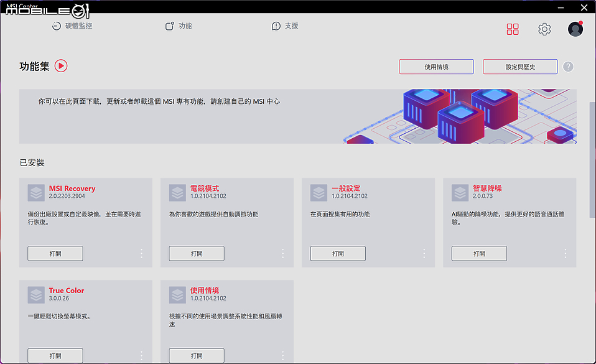Expand 一般設定 three-dot options menu
The width and height of the screenshot is (596, 364).
pyautogui.click(x=424, y=253)
